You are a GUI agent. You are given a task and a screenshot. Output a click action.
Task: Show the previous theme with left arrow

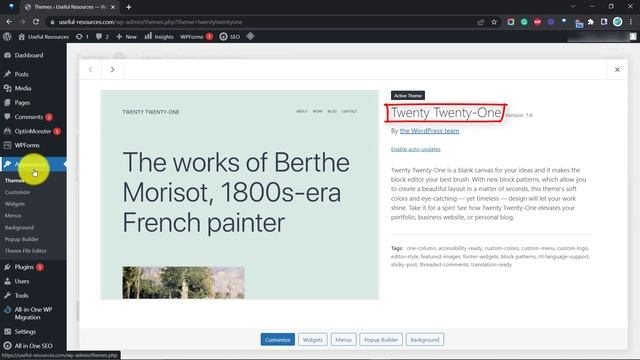pos(90,69)
